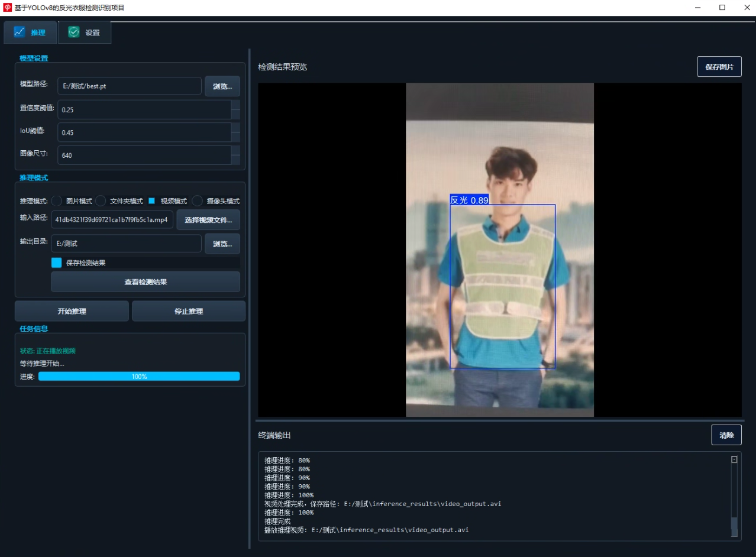
Task: Click the 停止推理 button
Action: pyautogui.click(x=189, y=311)
